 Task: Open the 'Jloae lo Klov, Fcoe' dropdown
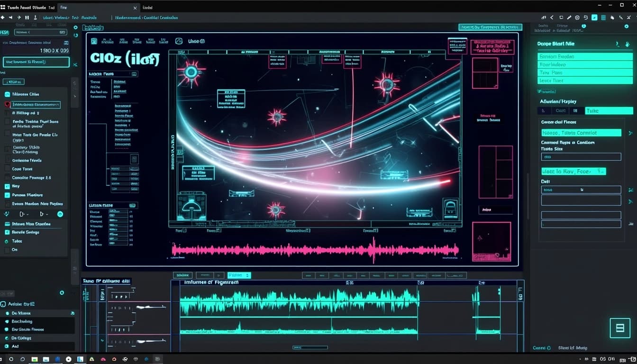[573, 171]
